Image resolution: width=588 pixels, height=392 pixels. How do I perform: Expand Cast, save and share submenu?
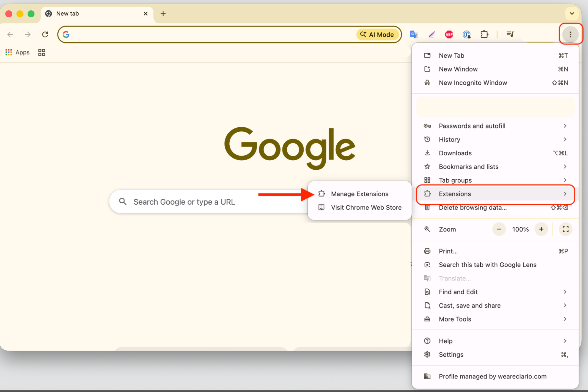(496, 305)
